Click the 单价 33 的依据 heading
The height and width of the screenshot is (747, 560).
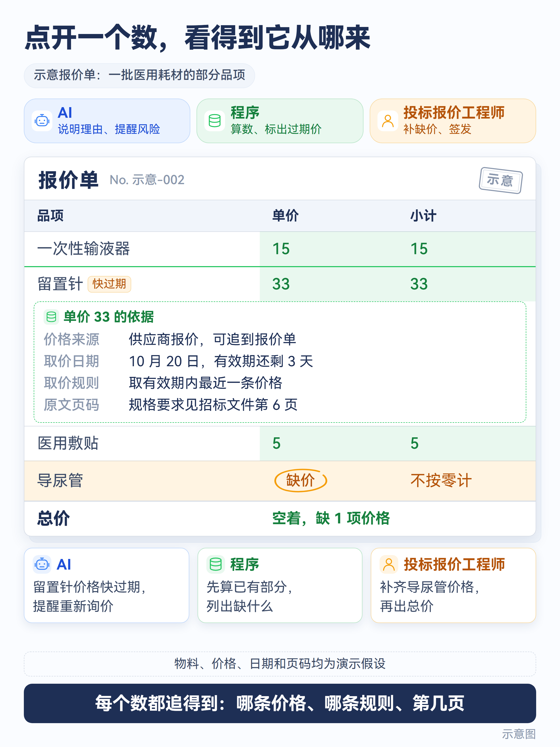pyautogui.click(x=109, y=317)
